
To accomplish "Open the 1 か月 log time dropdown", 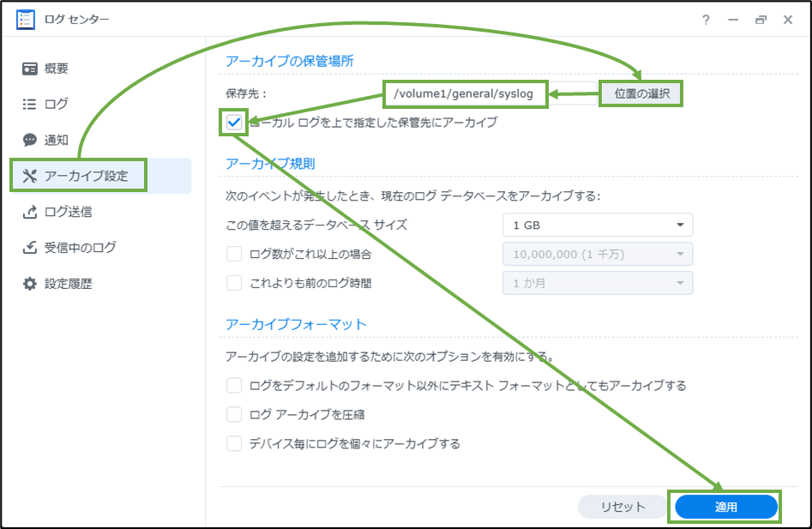I will click(598, 283).
